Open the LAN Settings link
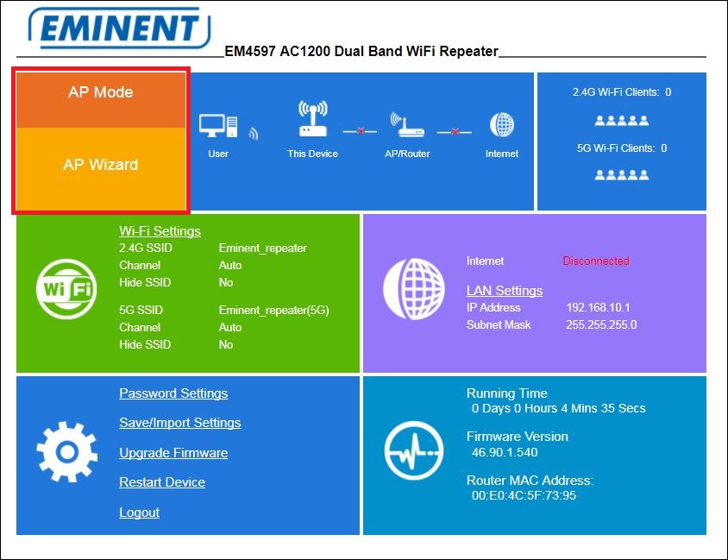 pos(505,290)
